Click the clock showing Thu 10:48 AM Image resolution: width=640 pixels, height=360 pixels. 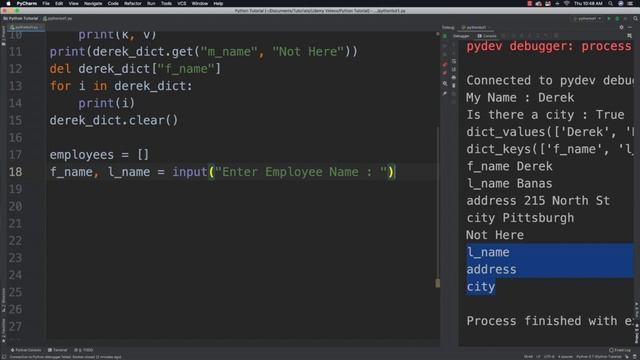coord(588,3)
